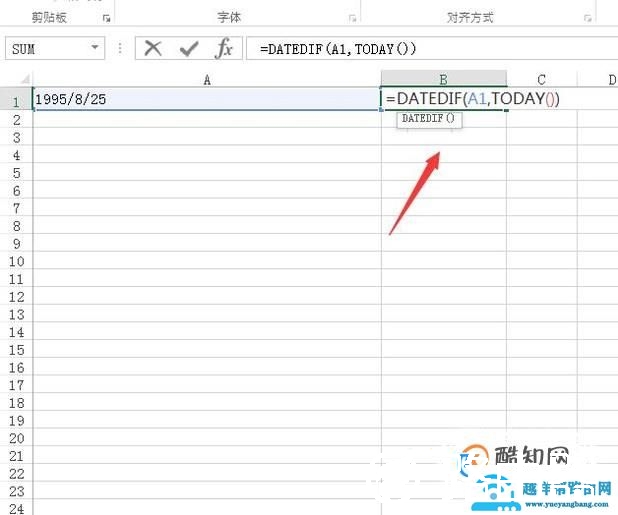Select column C header
Viewport: 618px width, 515px height.
pyautogui.click(x=541, y=80)
